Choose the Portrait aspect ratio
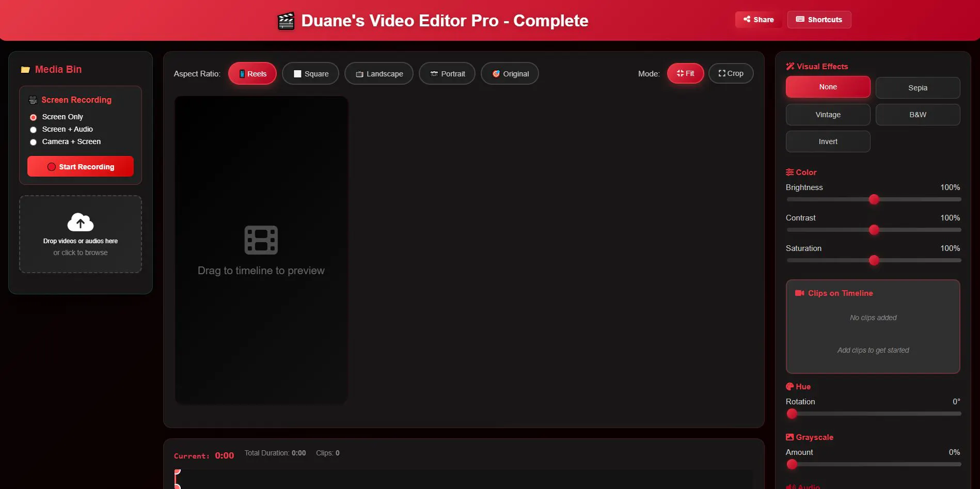Screen dimensions: 980x489 pyautogui.click(x=447, y=74)
